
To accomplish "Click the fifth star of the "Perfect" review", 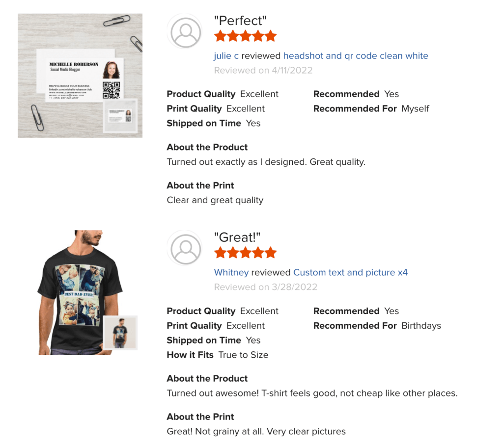I will tap(271, 36).
